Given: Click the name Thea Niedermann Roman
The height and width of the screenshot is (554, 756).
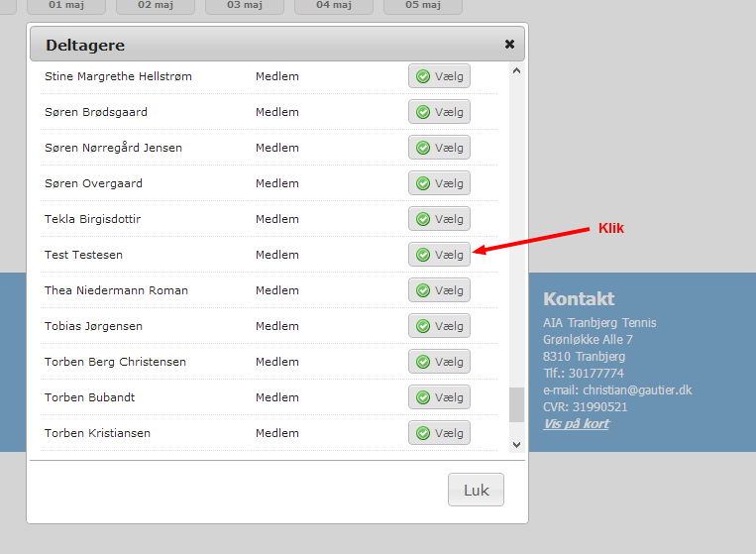Looking at the screenshot, I should pyautogui.click(x=116, y=290).
